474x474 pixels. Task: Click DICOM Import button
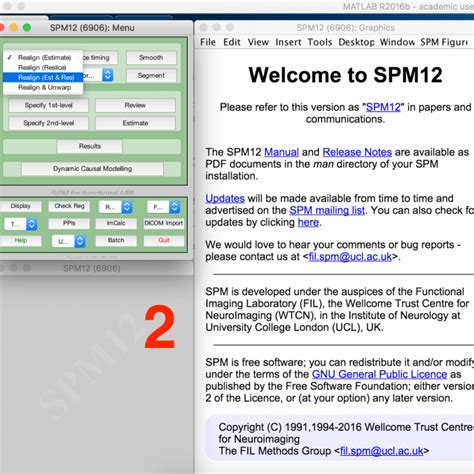tap(164, 223)
